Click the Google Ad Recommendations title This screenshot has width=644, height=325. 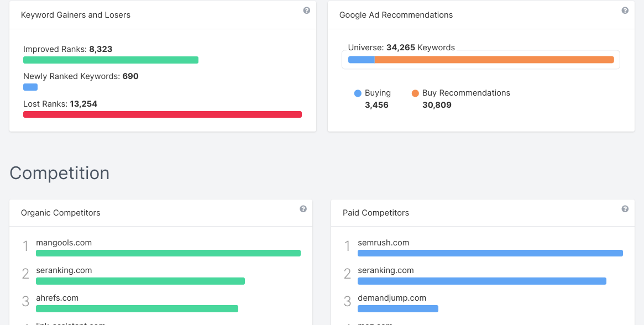[396, 15]
